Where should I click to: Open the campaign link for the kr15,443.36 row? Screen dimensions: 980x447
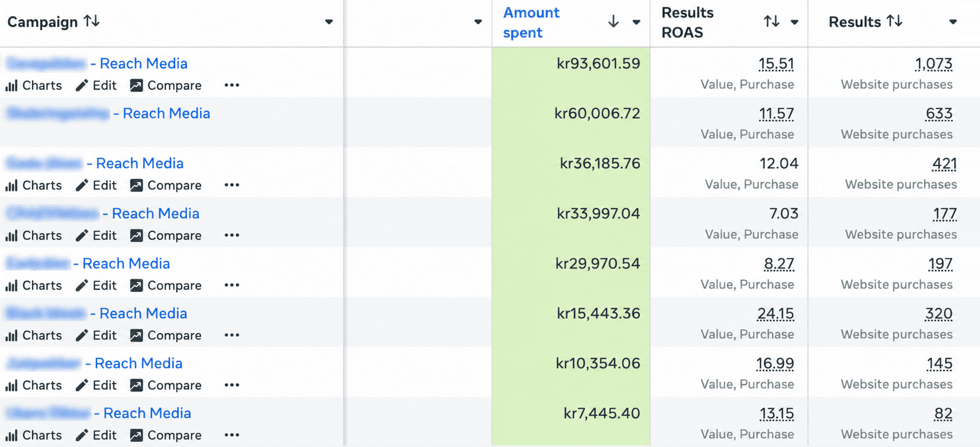point(97,313)
